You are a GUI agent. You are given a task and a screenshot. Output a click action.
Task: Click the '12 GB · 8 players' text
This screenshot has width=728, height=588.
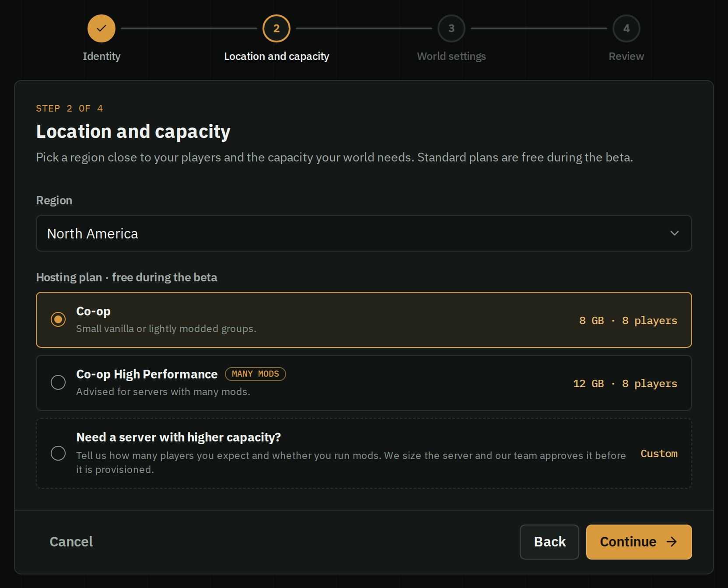pyautogui.click(x=625, y=384)
